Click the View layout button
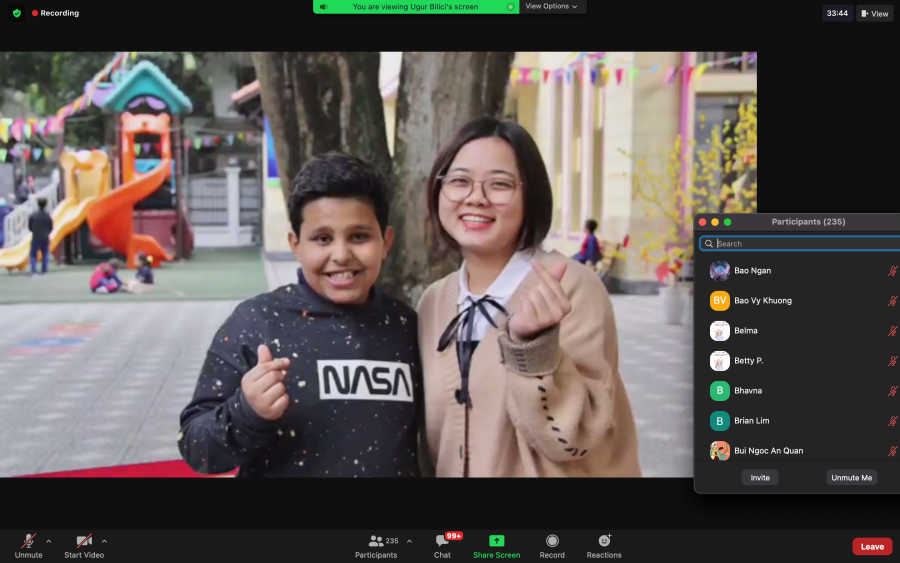The width and height of the screenshot is (900, 563). pos(875,14)
